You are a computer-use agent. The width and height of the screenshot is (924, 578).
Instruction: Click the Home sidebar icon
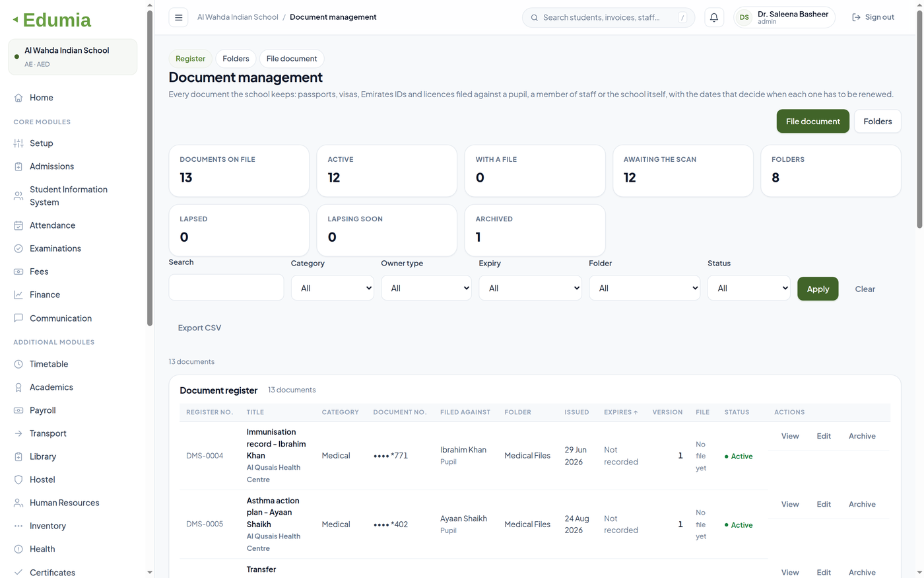18,98
